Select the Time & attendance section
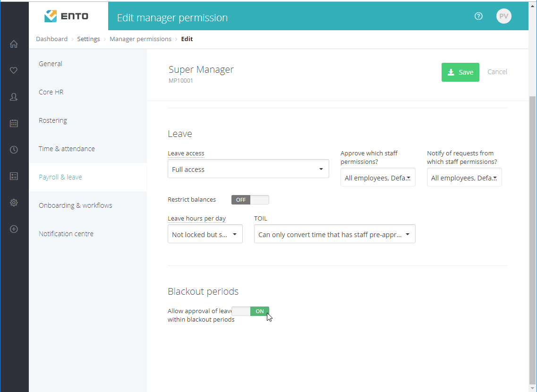Viewport: 537px width, 392px height. pos(88,149)
